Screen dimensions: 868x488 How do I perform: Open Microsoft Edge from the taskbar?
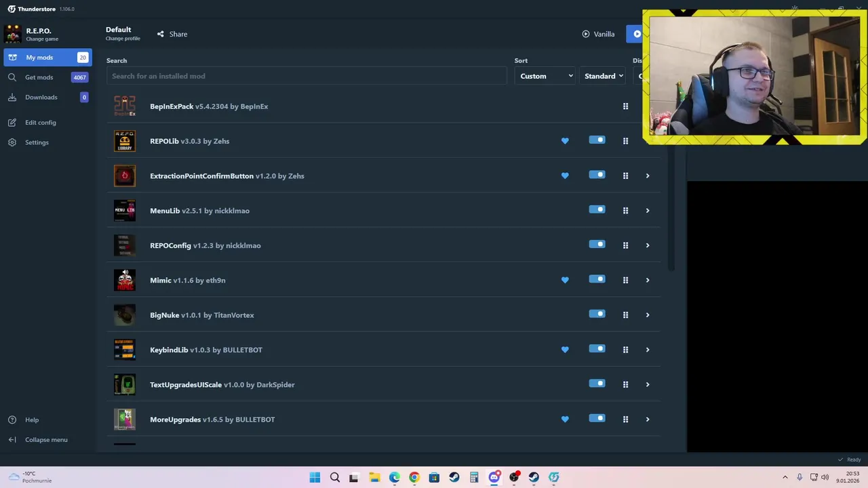point(395,477)
